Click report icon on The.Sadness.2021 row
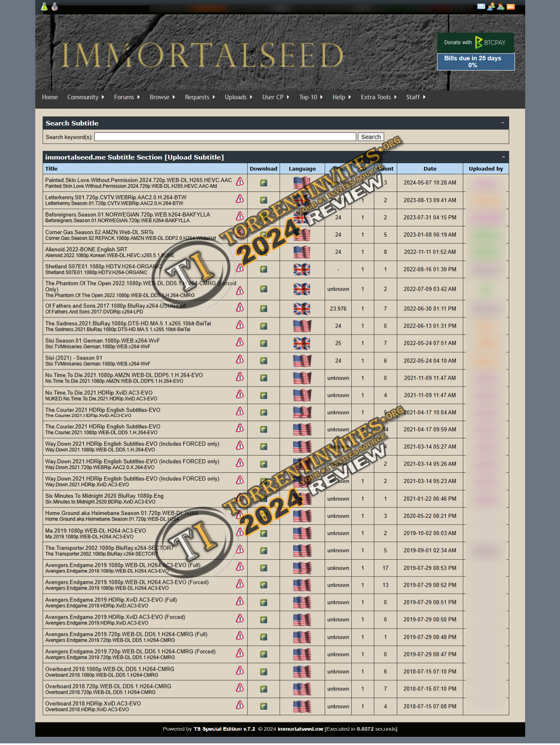The height and width of the screenshot is (745, 560). (x=240, y=325)
